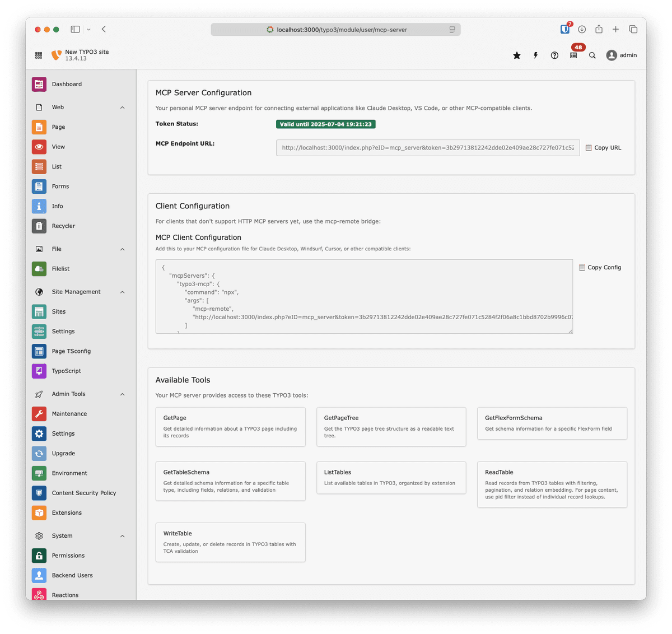Collapse the Site Management group
The image size is (672, 634).
click(x=123, y=292)
